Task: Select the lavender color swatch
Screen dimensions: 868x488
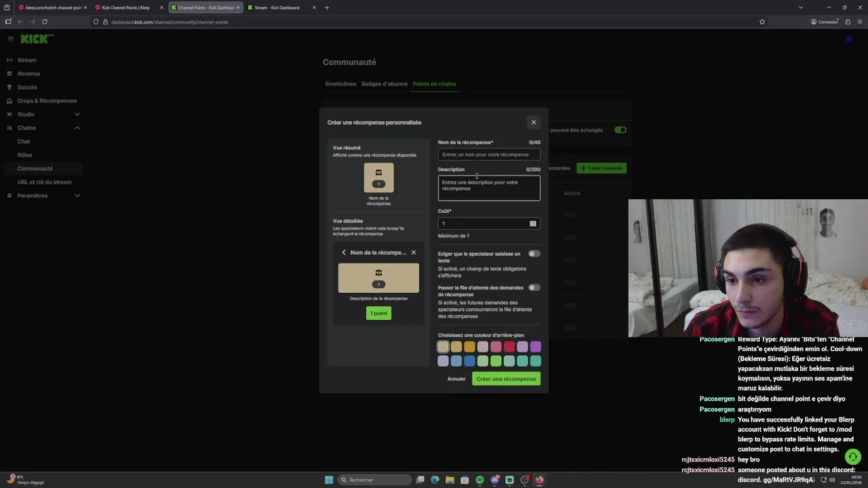Action: 522,347
